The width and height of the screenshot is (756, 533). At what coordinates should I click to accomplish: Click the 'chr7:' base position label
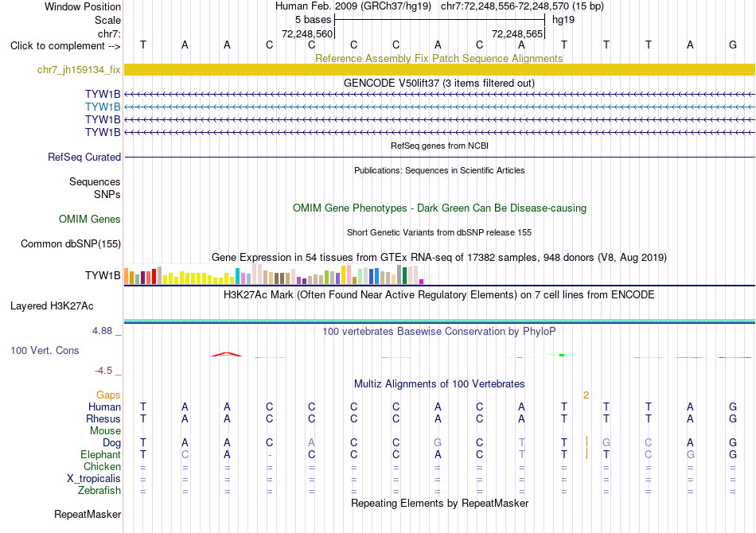109,33
